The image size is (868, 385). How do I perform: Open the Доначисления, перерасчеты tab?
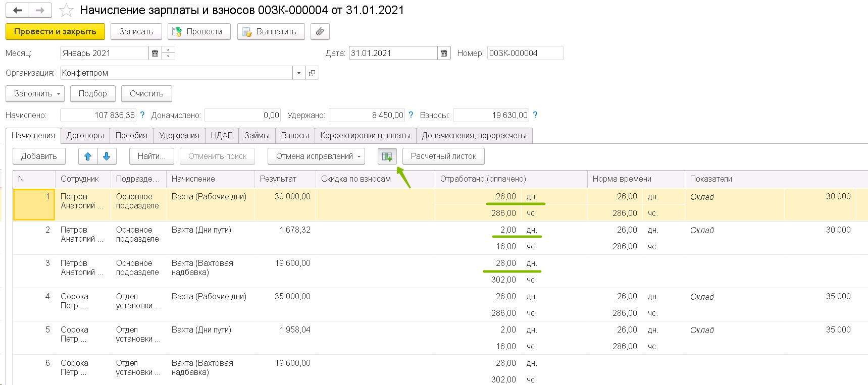(x=474, y=135)
